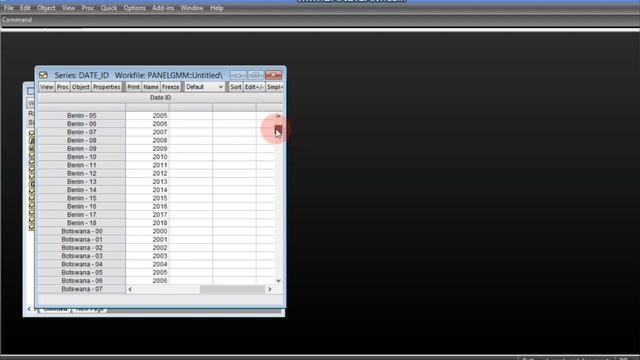
Task: Click the cell value 2015 for Benin - 15
Action: (x=147, y=198)
